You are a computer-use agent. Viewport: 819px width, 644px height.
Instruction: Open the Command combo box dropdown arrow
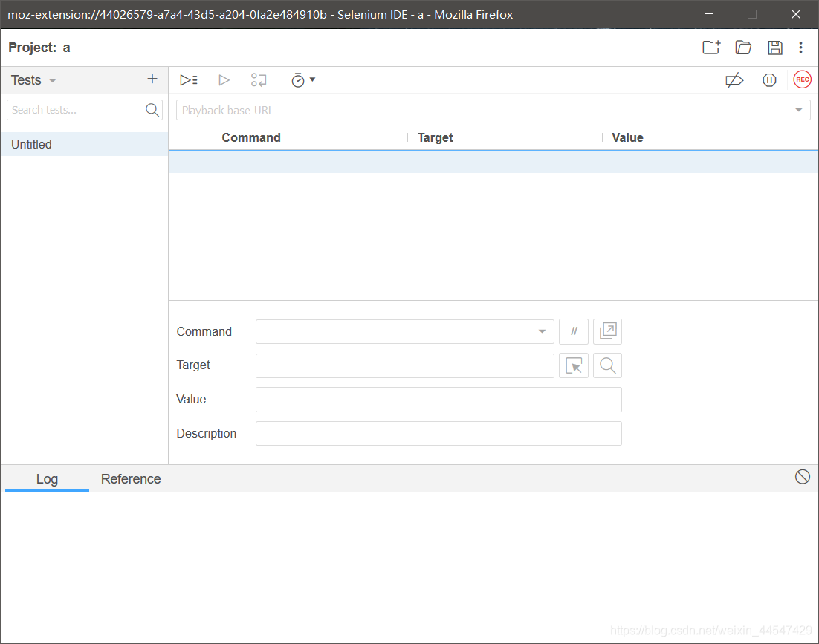pyautogui.click(x=543, y=331)
